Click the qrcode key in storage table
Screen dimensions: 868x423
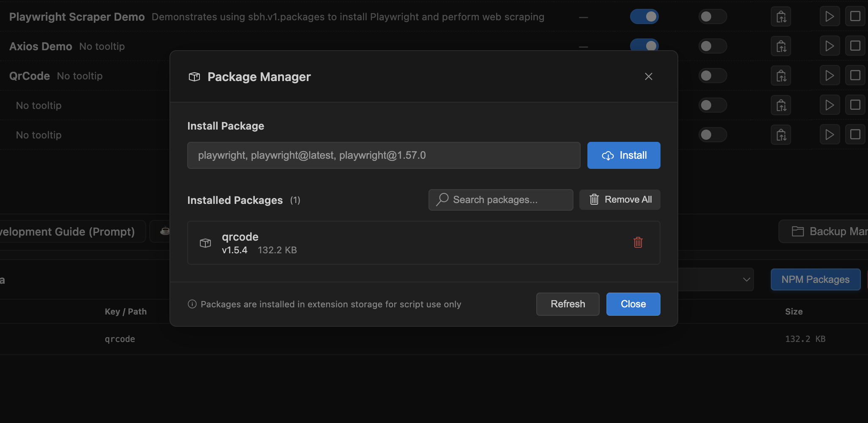click(x=120, y=339)
